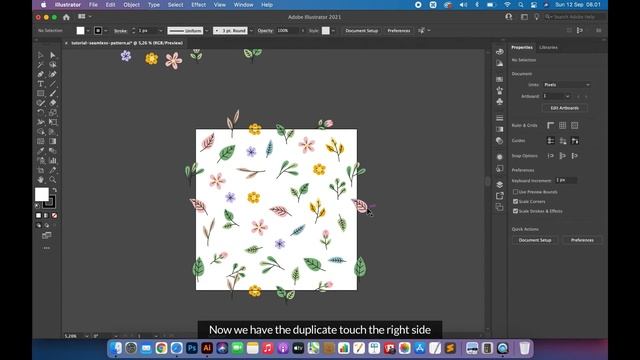Click the Home icon in app bar
The image size is (640, 360).
tap(66, 17)
